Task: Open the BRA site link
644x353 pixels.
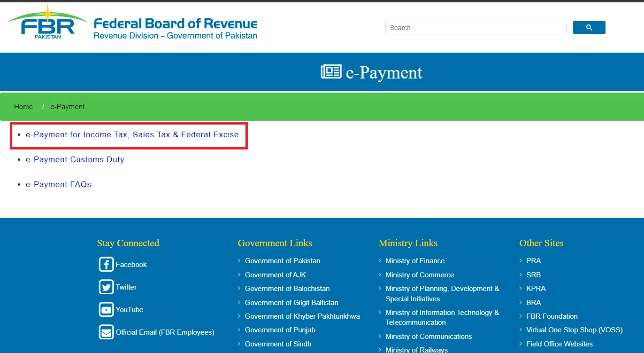Action: point(534,303)
